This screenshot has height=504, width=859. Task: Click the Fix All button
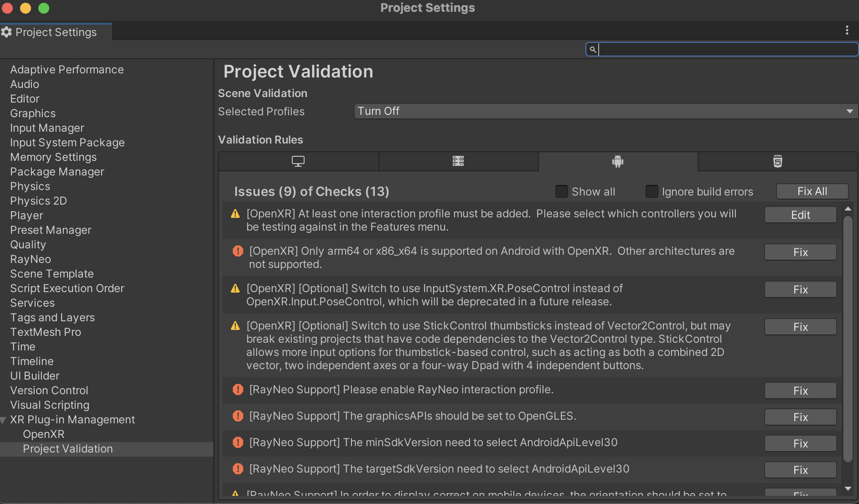coord(812,191)
